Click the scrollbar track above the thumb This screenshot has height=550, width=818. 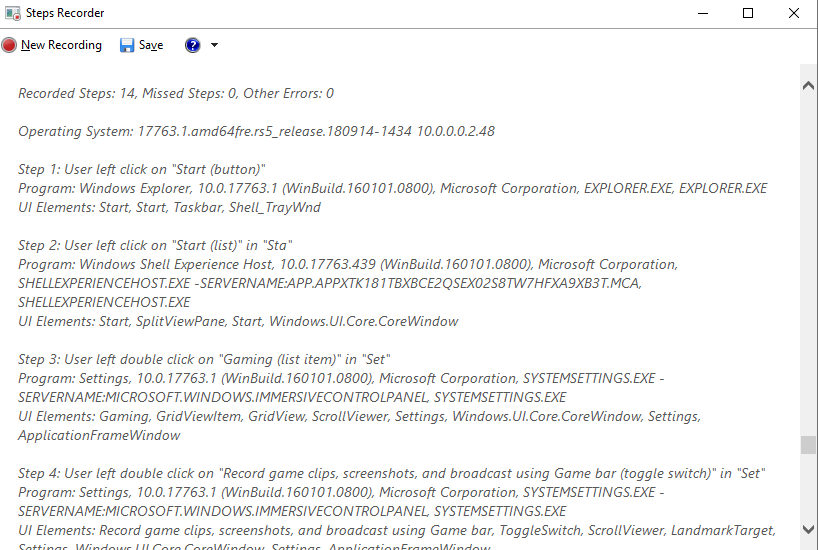[x=808, y=265]
